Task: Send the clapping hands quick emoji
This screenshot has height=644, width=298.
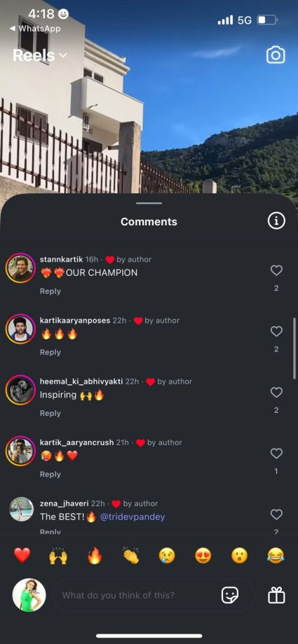Action: (x=131, y=556)
